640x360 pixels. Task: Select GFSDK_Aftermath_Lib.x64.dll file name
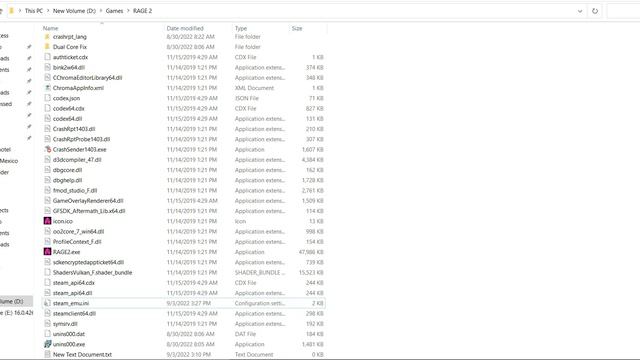[89, 211]
